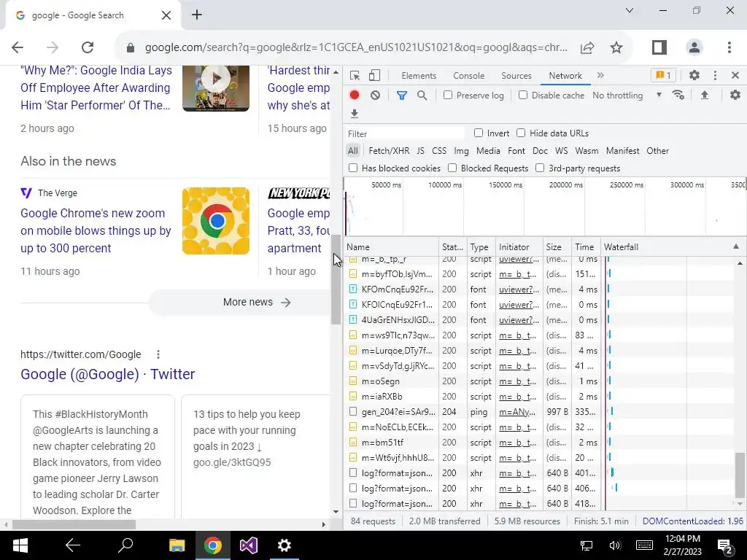Click the Chrome address bar URL
This screenshot has height=560, width=747.
pyautogui.click(x=356, y=47)
